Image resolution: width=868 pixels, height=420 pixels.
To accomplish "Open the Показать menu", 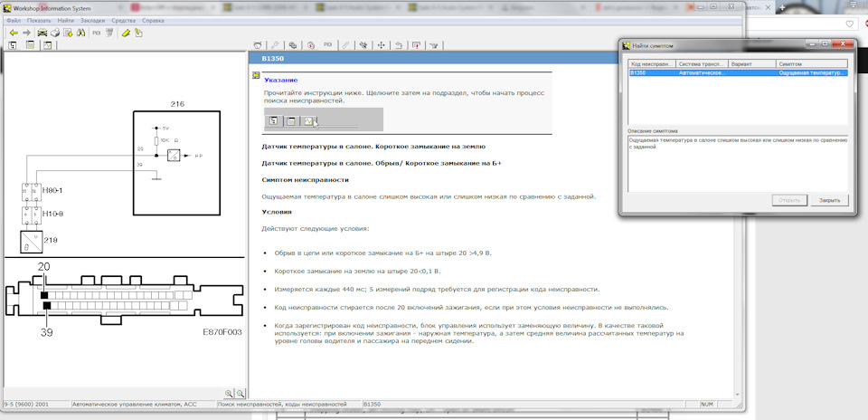I will 38,21.
